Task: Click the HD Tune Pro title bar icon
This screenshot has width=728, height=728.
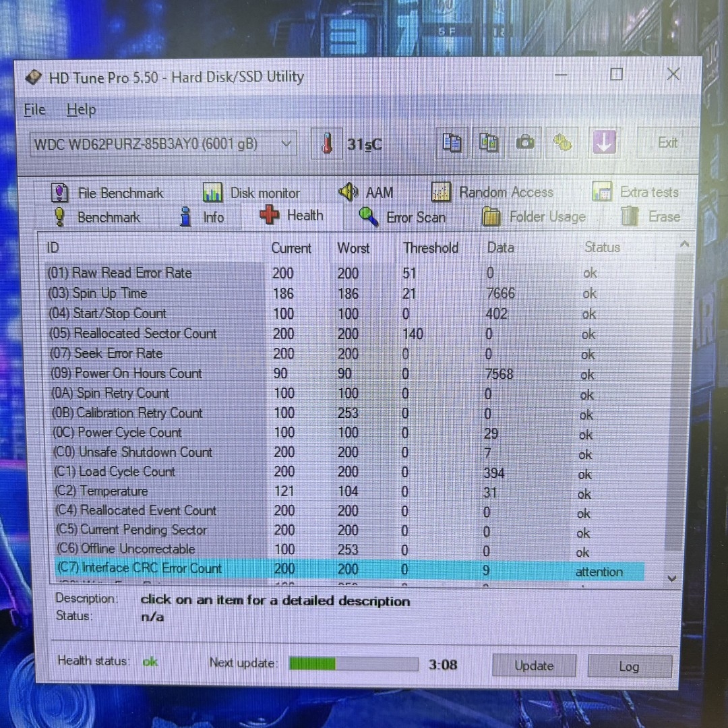Action: coord(34,77)
